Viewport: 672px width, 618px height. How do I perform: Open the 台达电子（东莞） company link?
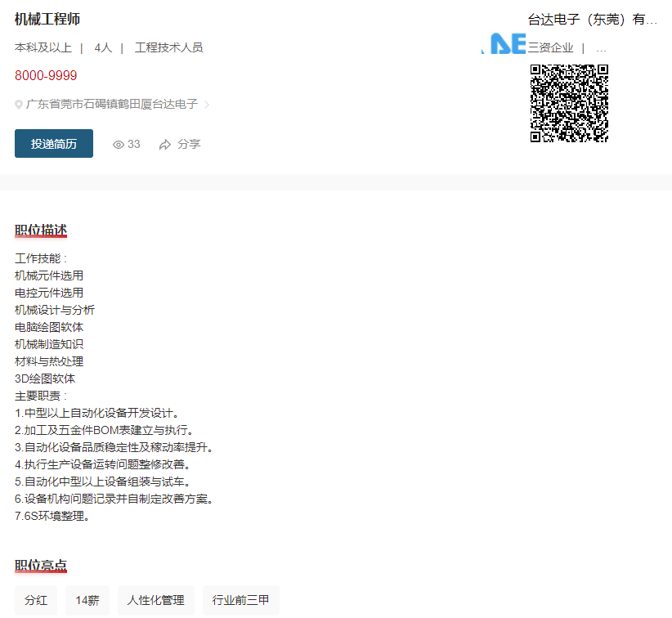[x=592, y=20]
